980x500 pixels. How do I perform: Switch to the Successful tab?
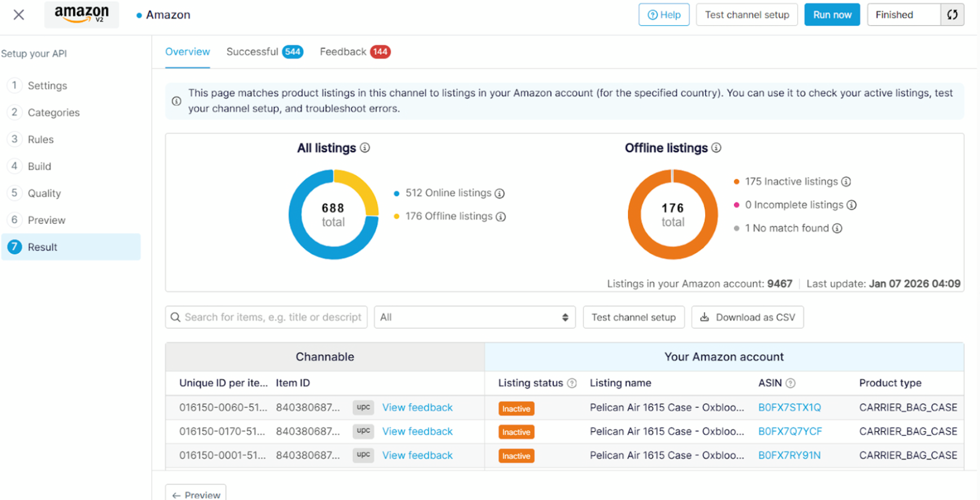265,52
